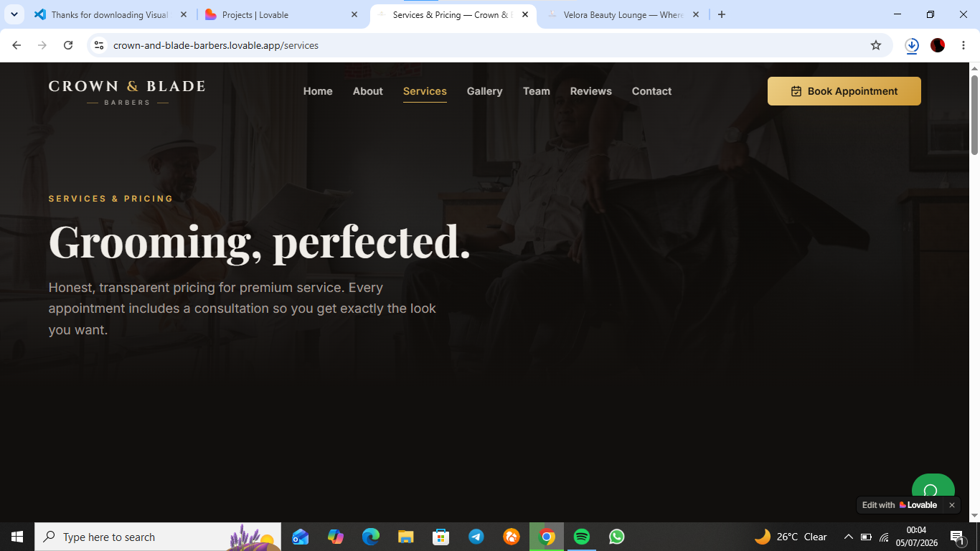The height and width of the screenshot is (551, 980).
Task: Open the weather widget showing 26°C Clear
Action: (x=791, y=537)
